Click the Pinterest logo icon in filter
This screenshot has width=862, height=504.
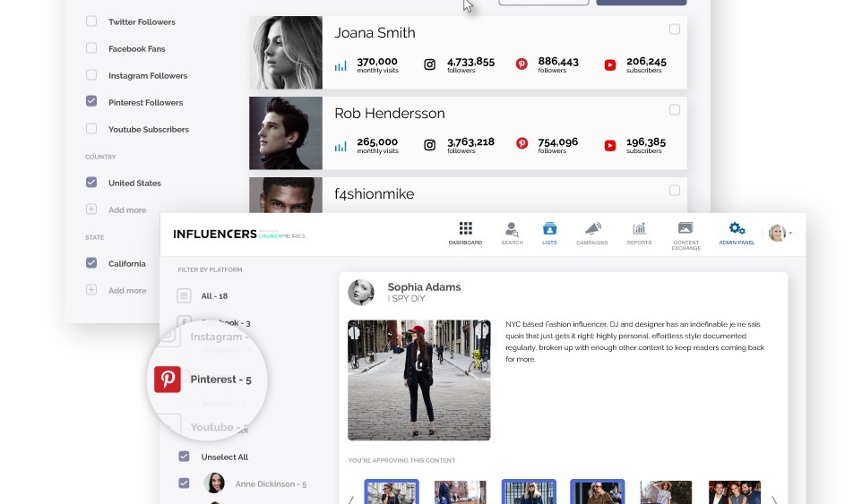click(x=168, y=380)
